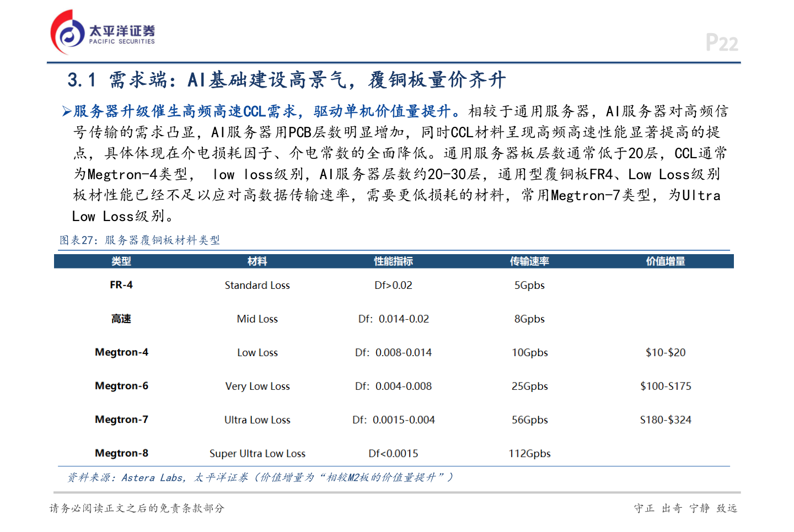Image resolution: width=794 pixels, height=532 pixels.
Task: Click the Df: 0.004-0.008 cell
Action: [394, 386]
